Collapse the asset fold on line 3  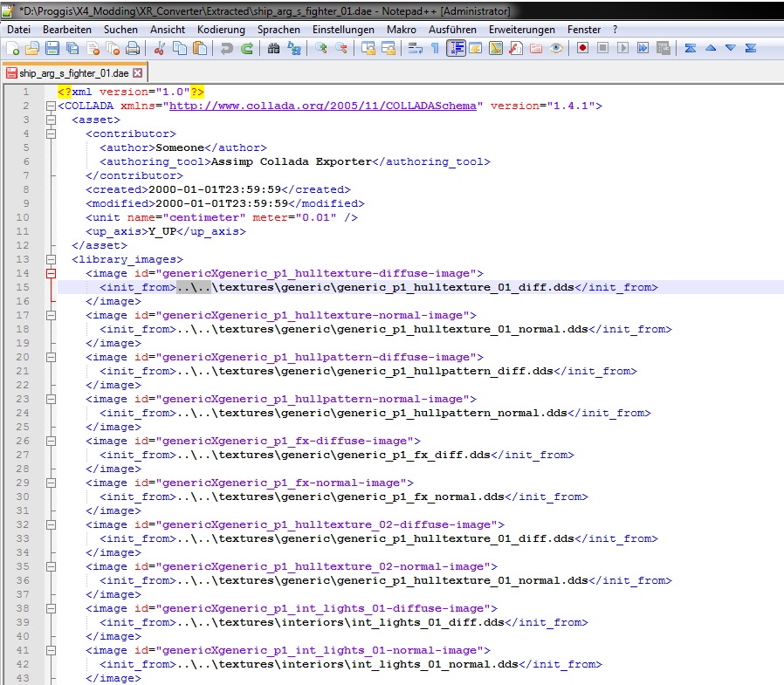[51, 120]
